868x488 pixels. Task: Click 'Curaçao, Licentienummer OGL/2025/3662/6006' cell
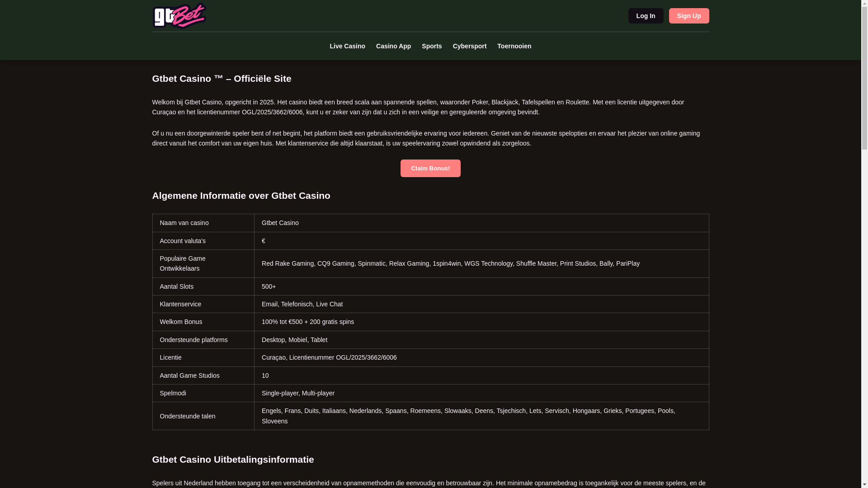tap(481, 357)
